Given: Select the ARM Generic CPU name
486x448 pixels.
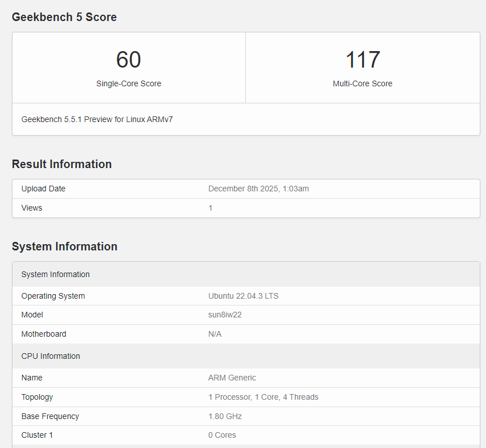Looking at the screenshot, I should pyautogui.click(x=232, y=378).
